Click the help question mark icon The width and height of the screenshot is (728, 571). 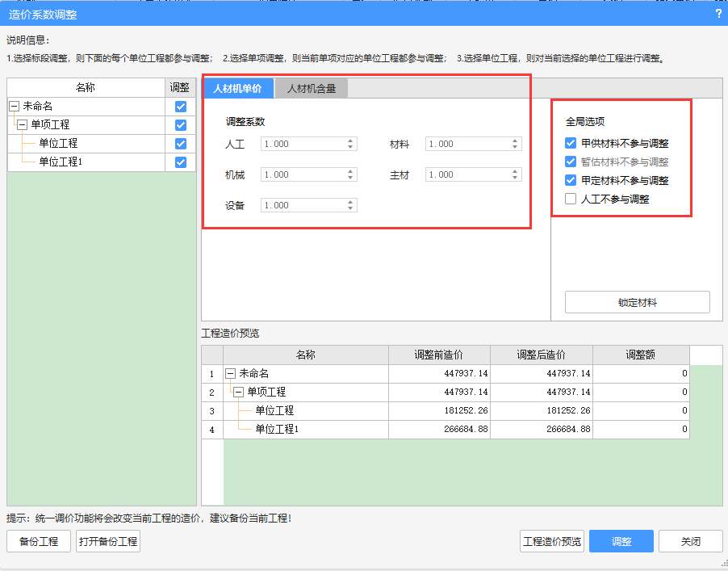tap(718, 14)
